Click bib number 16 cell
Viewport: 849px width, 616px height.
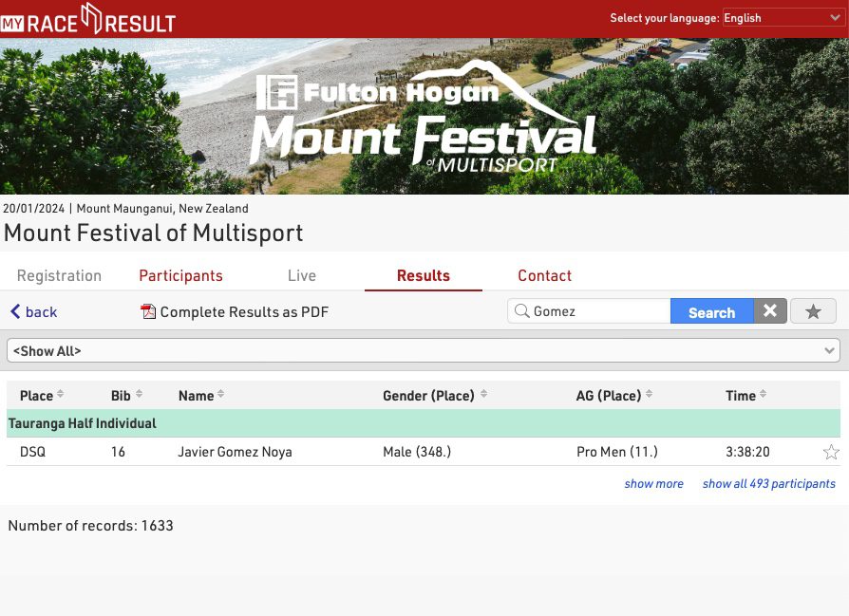click(118, 452)
